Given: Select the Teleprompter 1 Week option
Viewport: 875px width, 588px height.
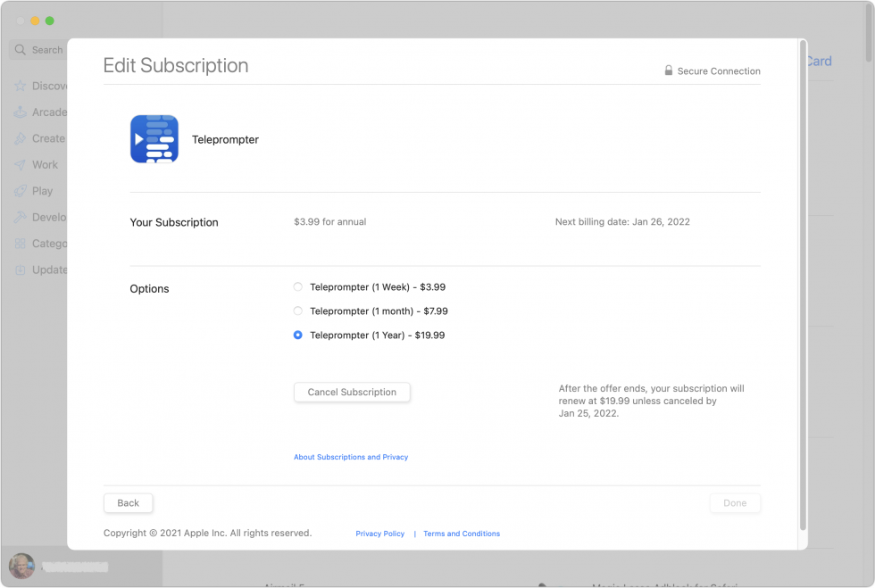Looking at the screenshot, I should point(297,286).
